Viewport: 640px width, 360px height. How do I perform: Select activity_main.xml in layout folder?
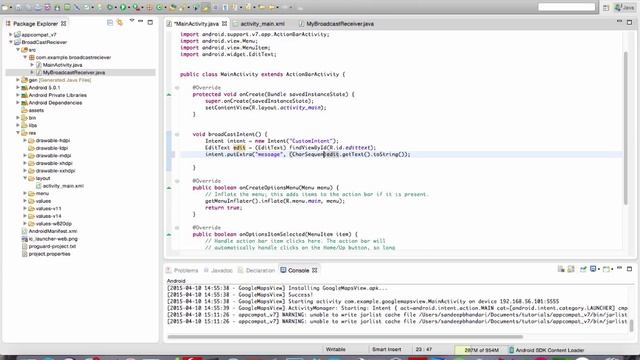point(63,186)
